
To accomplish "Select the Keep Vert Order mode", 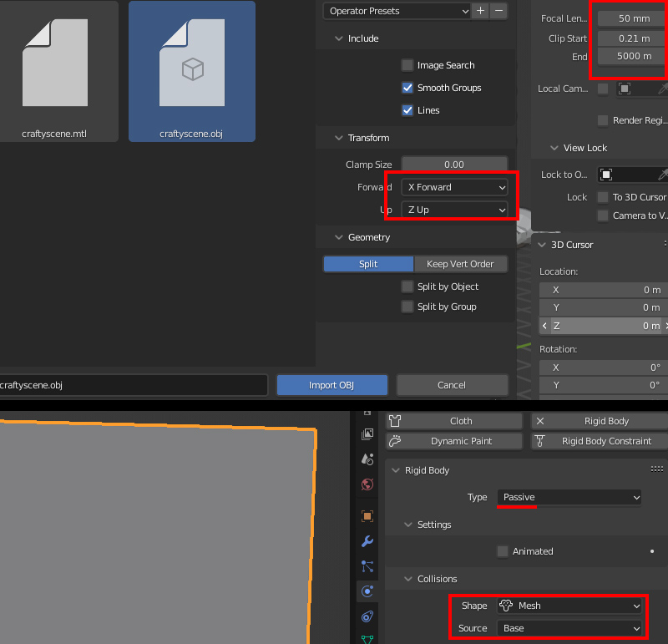I will tap(461, 264).
